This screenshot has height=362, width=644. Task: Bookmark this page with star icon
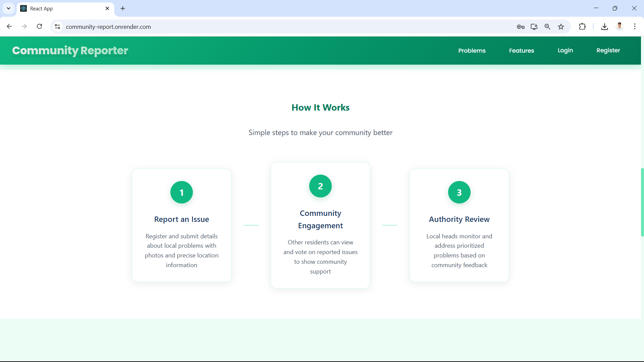561,27
